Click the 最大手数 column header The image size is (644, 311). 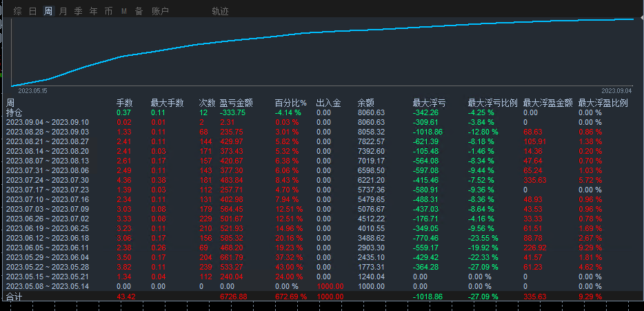coord(167,103)
